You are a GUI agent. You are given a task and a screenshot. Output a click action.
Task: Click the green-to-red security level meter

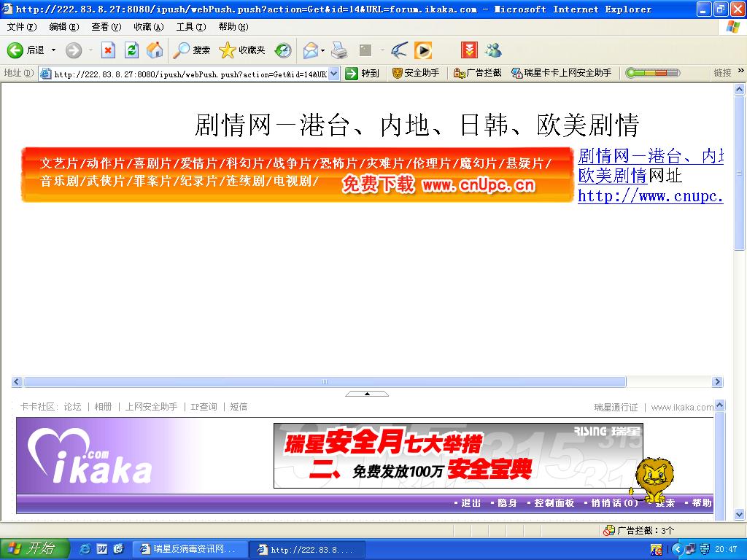(653, 73)
